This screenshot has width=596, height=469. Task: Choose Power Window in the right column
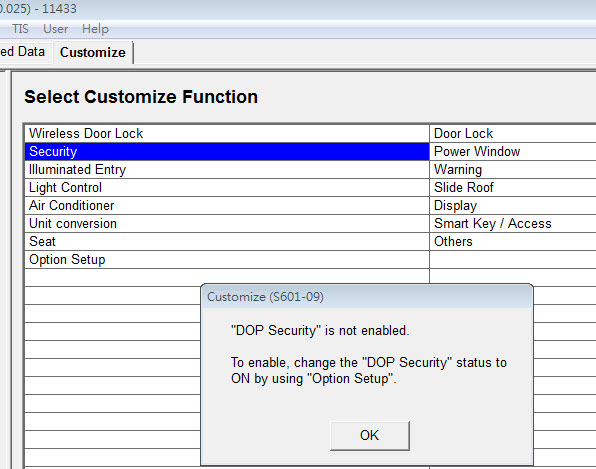click(513, 152)
